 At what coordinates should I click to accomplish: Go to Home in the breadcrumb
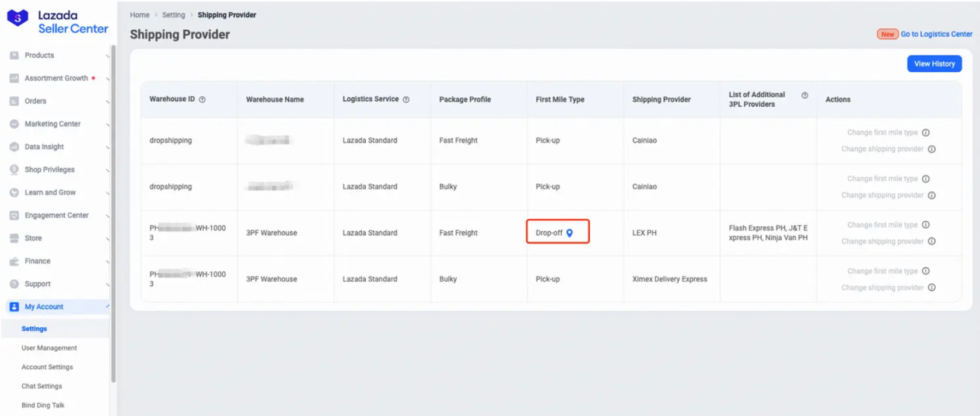click(x=139, y=15)
